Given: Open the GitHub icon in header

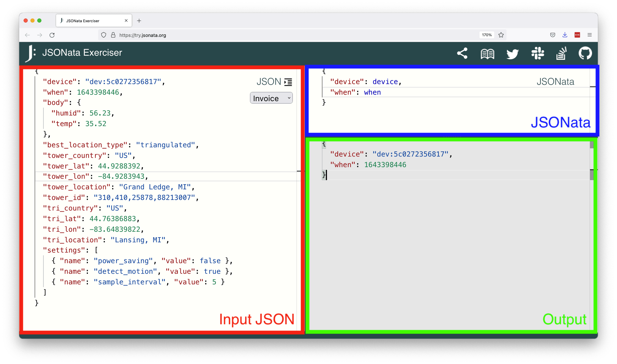Looking at the screenshot, I should click(585, 53).
